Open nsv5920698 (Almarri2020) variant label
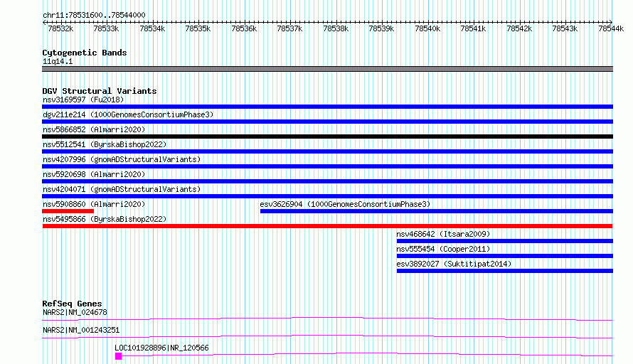633x364 pixels. (x=94, y=174)
